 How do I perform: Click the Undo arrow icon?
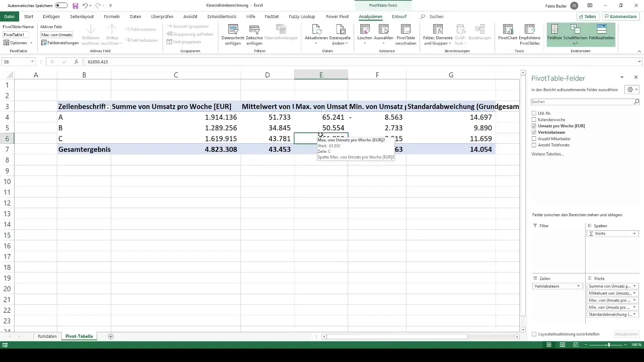85,5
